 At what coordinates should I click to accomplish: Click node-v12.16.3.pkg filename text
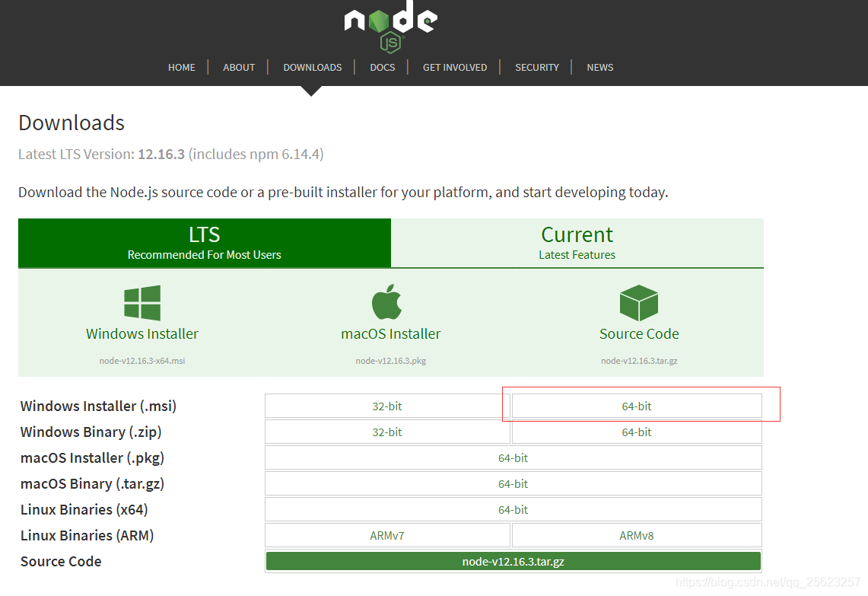tap(391, 361)
